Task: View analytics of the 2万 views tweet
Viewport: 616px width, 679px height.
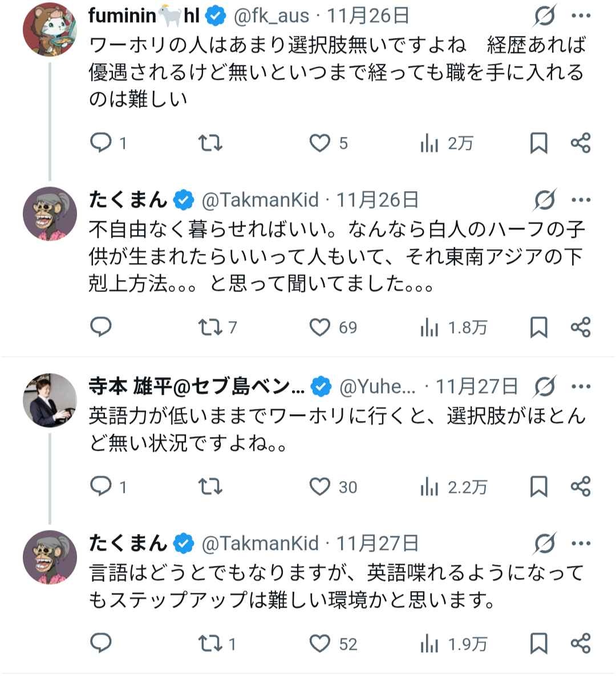Action: pyautogui.click(x=429, y=143)
